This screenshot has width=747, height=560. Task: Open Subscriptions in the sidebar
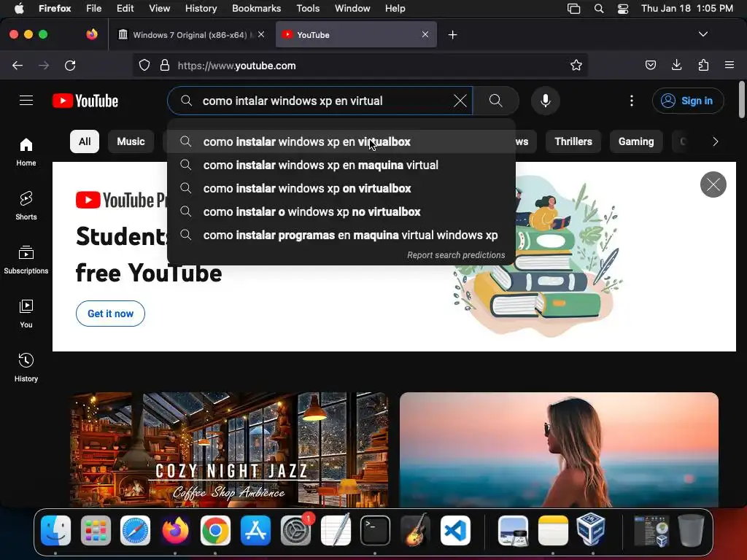coord(26,260)
